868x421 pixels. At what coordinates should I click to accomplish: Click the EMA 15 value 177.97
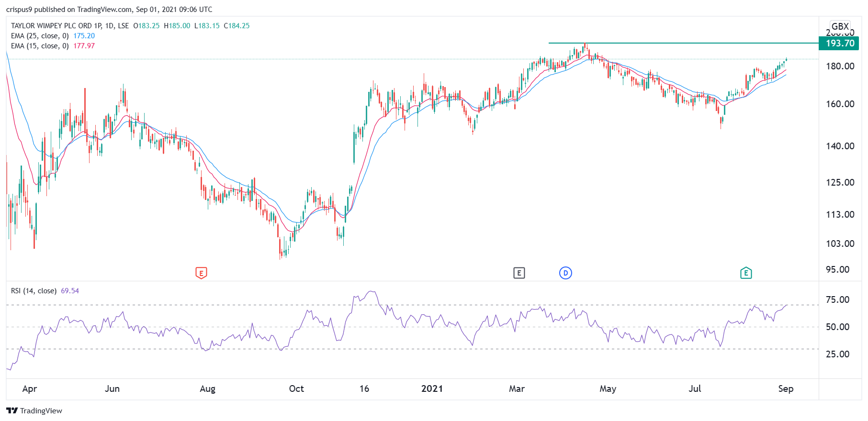[84, 46]
